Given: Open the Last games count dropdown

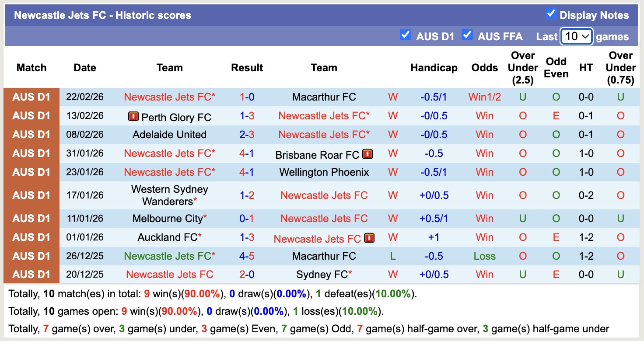Looking at the screenshot, I should coord(576,36).
